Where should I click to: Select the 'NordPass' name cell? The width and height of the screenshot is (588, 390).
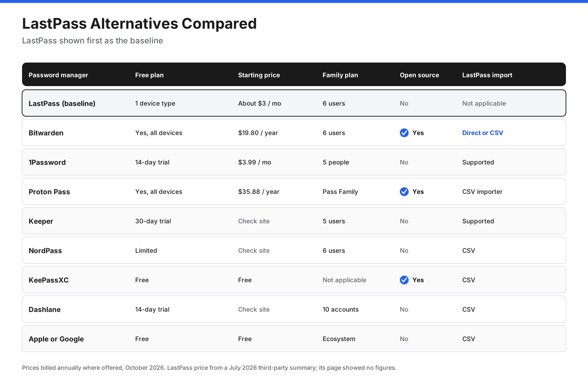45,251
